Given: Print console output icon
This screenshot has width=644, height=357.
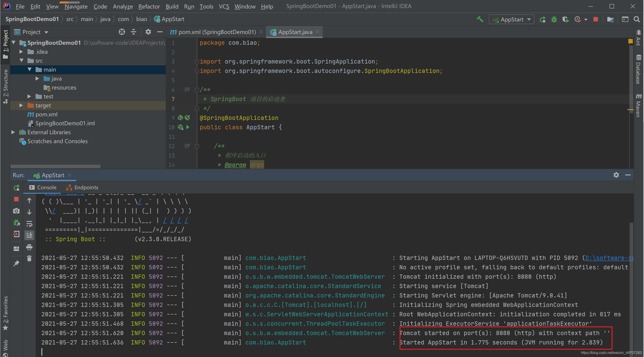Looking at the screenshot, I should click(x=29, y=247).
